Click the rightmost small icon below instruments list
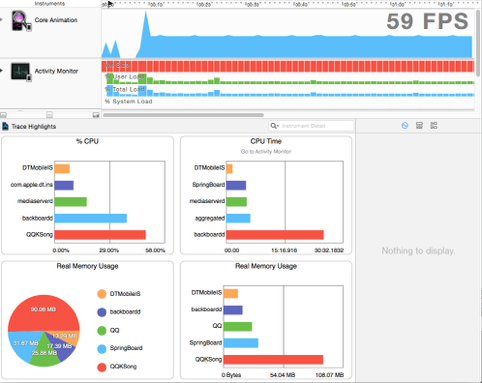This screenshot has width=482, height=383. tap(96, 115)
